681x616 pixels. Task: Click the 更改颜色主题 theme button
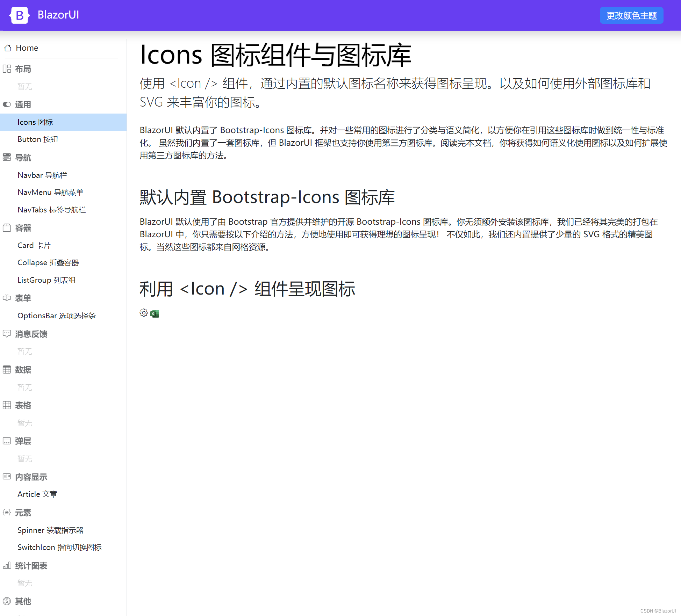pyautogui.click(x=631, y=15)
